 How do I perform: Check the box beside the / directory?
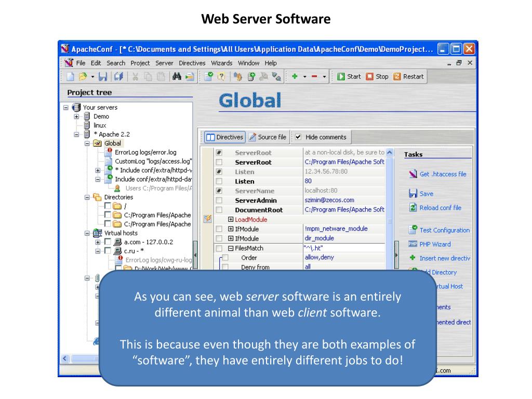tap(108, 206)
